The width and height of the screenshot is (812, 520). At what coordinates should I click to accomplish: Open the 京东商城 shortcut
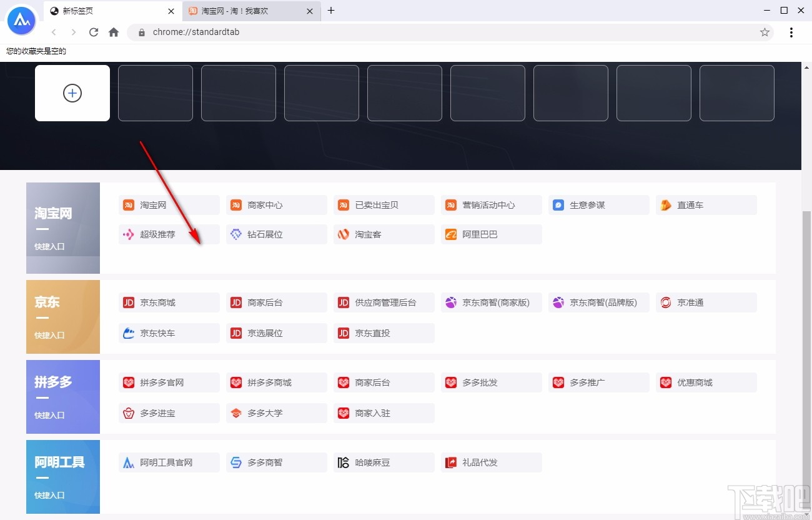point(169,302)
